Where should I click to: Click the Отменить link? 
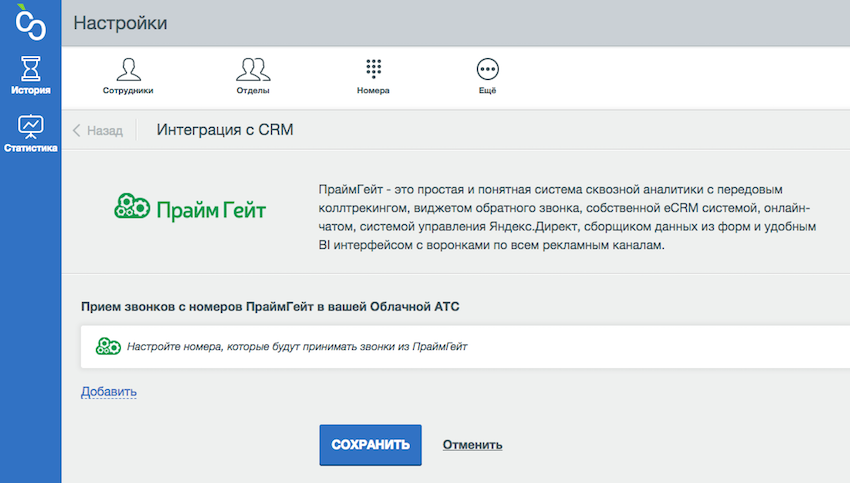472,445
